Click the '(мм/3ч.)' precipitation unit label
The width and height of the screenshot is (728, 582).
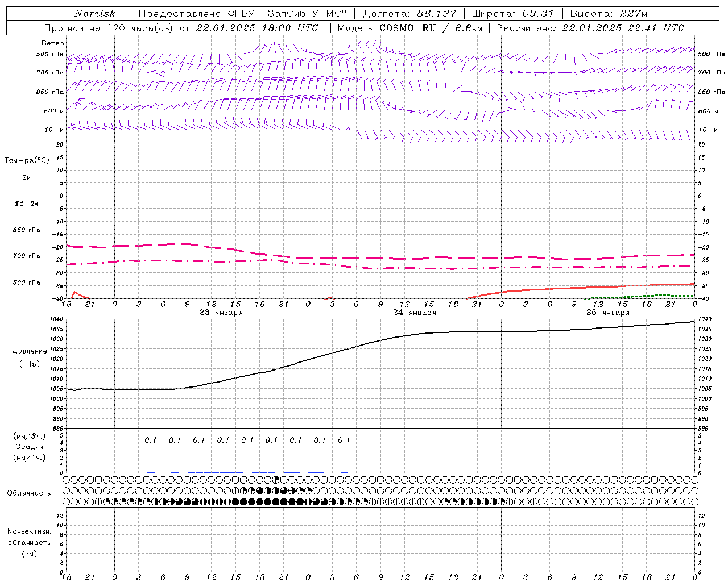pos(30,436)
